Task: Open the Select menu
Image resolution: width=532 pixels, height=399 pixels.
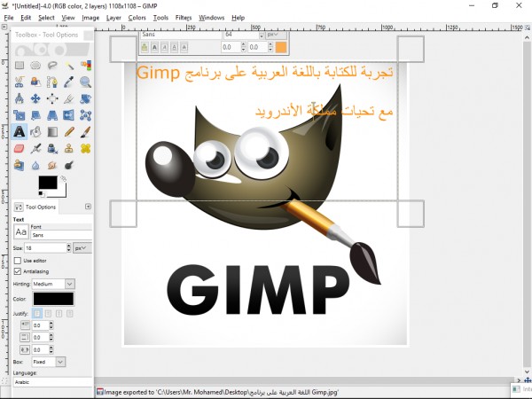Action: (x=46, y=18)
